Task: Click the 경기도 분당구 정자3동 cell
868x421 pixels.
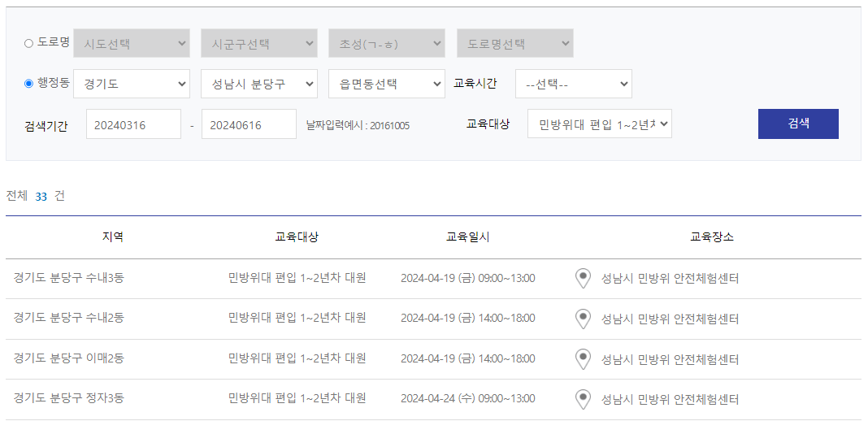Action: click(x=68, y=398)
